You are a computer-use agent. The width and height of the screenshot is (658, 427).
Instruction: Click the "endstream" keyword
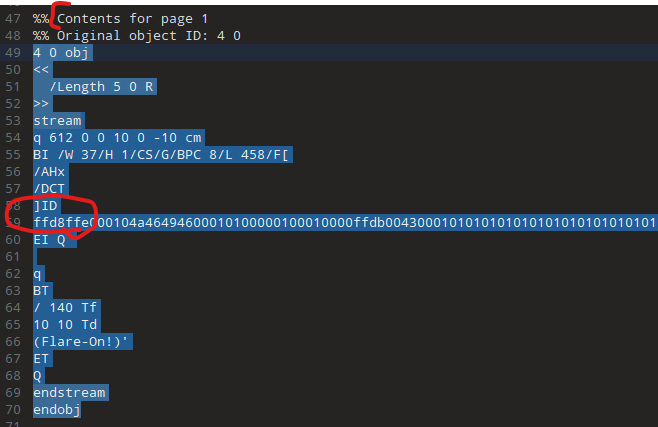[70, 392]
